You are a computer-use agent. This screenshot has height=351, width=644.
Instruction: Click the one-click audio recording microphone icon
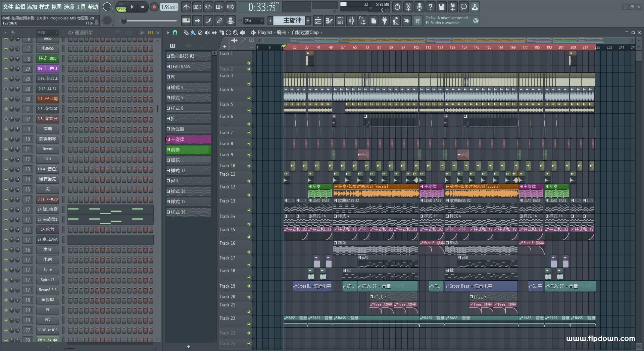[x=419, y=7]
